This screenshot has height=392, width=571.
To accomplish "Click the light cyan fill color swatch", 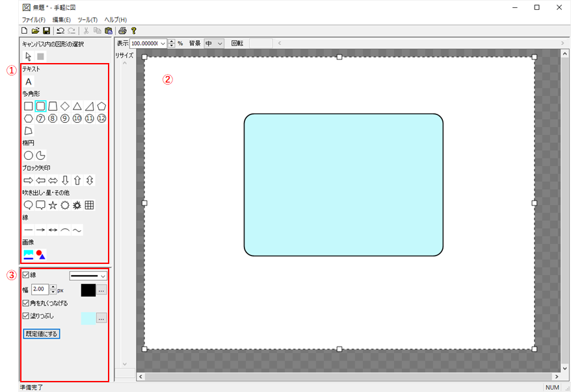I will [88, 318].
